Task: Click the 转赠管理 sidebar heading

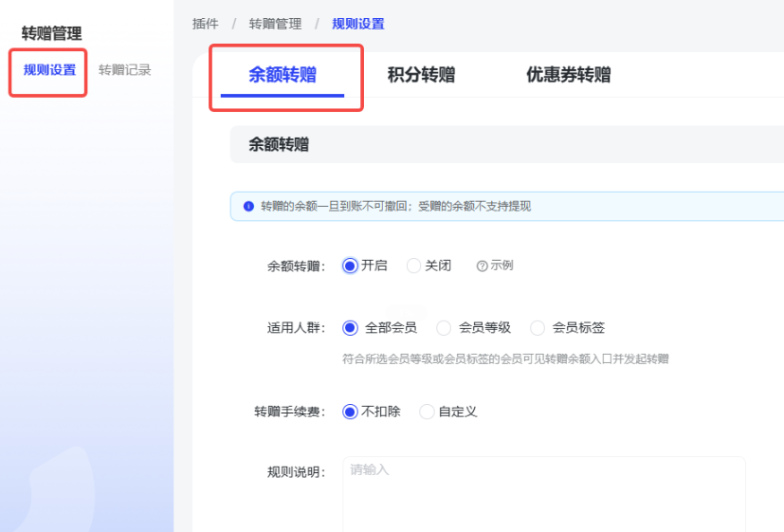Action: [51, 34]
